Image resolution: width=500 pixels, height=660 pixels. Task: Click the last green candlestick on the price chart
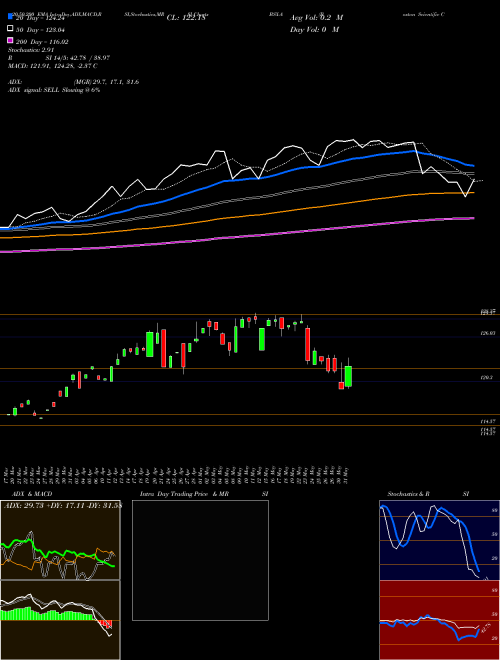348,376
